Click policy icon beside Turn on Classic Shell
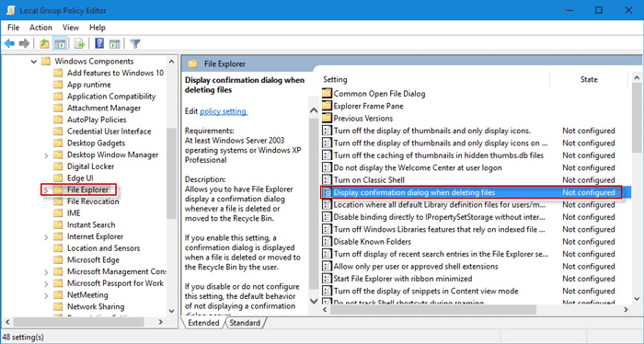 coord(327,179)
